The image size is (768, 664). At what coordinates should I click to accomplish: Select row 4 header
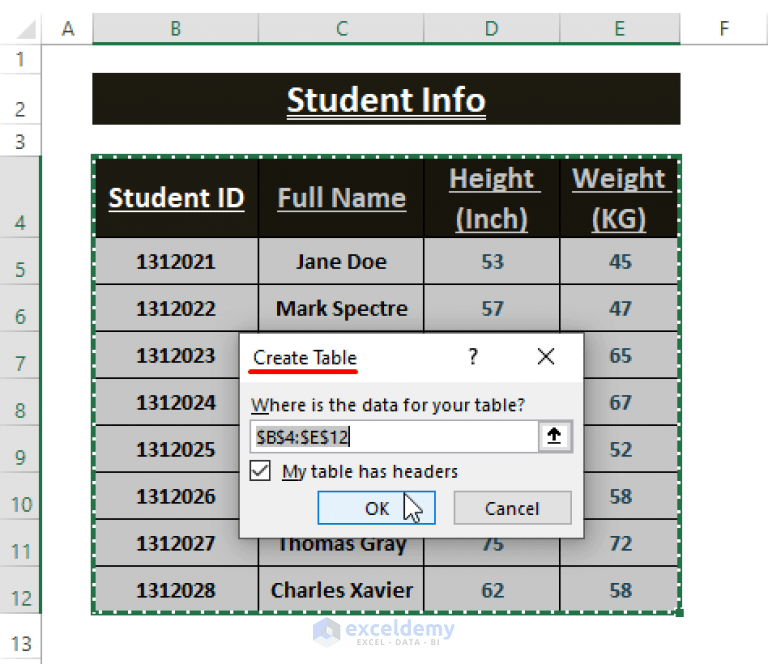click(x=20, y=197)
